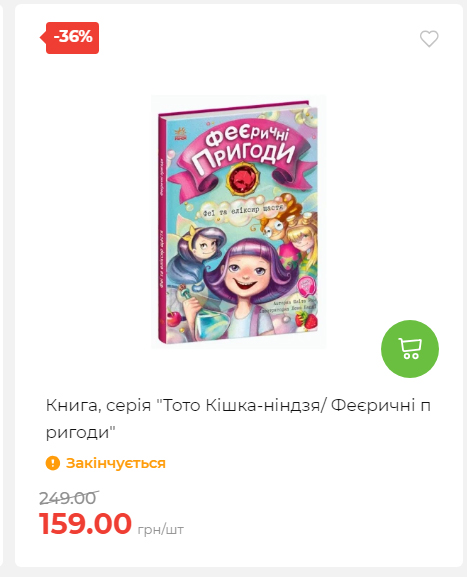Screen dimensions: 467x577
Task: Open the book cover thumbnail image
Action: [x=238, y=222]
